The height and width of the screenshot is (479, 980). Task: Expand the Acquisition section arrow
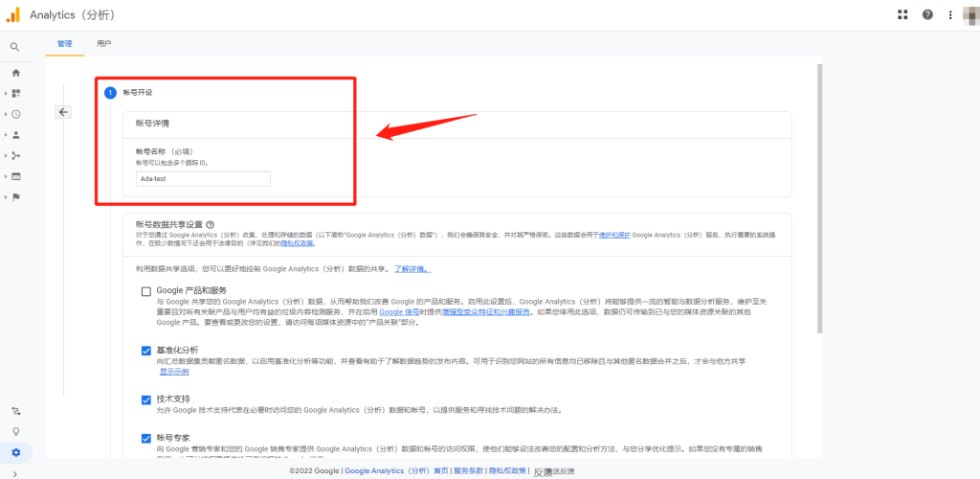click(6, 155)
